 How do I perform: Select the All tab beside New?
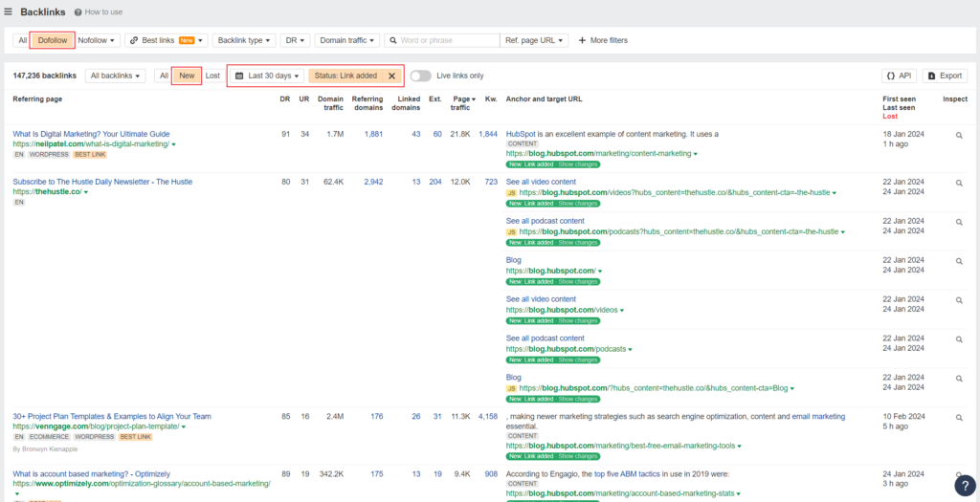[164, 76]
